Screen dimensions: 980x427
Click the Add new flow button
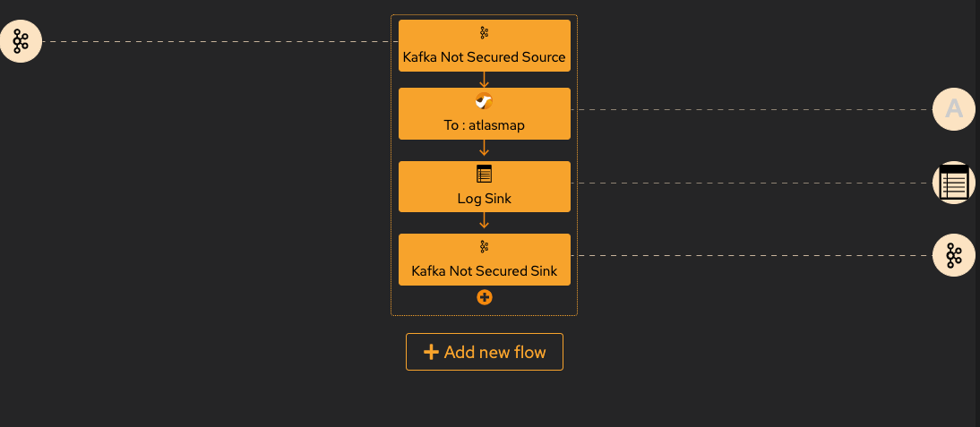485,352
